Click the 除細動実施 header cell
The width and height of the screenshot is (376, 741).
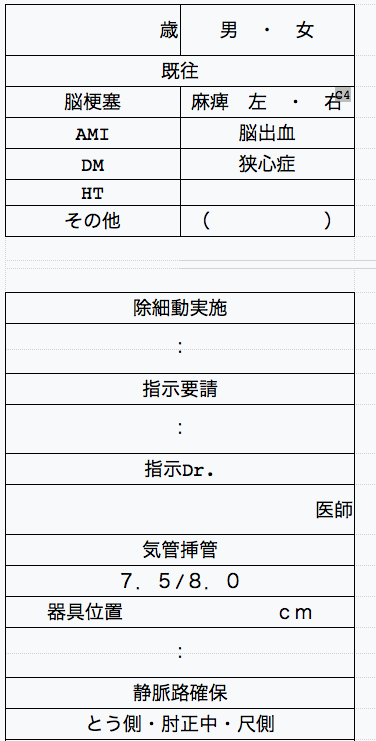pyautogui.click(x=180, y=308)
